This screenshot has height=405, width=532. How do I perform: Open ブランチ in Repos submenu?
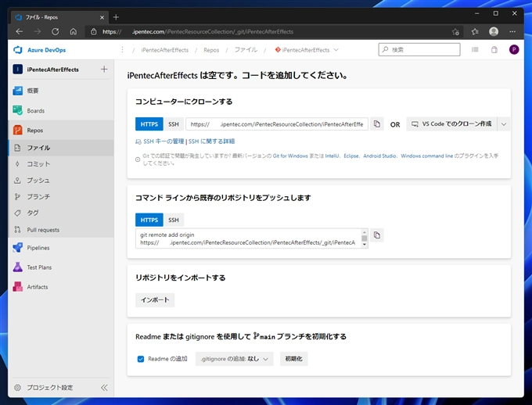point(61,196)
